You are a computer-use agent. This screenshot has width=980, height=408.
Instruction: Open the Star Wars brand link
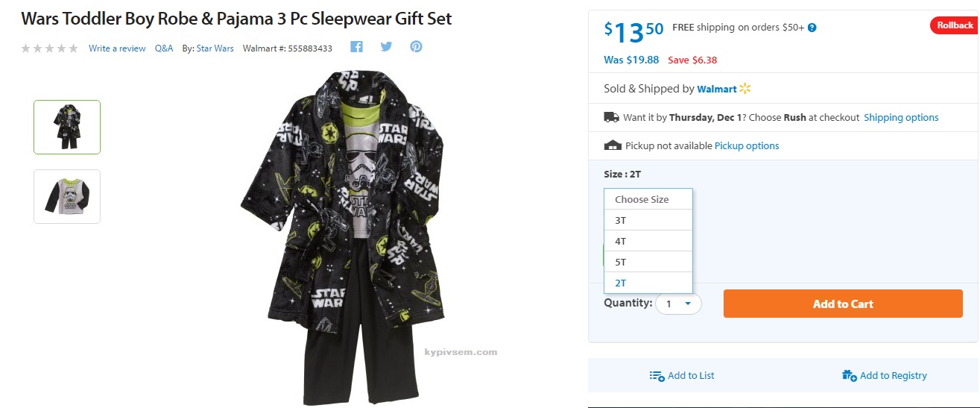(x=215, y=48)
